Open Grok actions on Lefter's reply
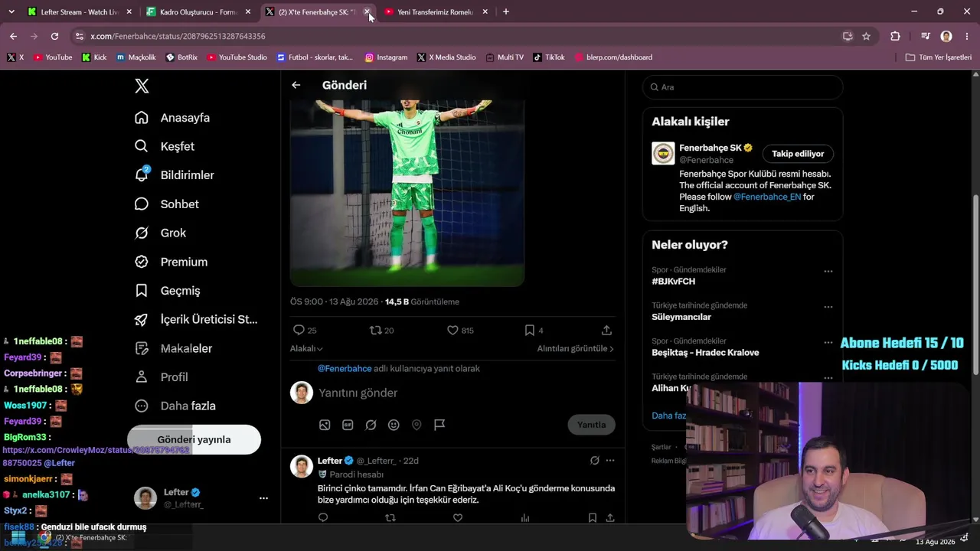This screenshot has width=980, height=551. 594,461
